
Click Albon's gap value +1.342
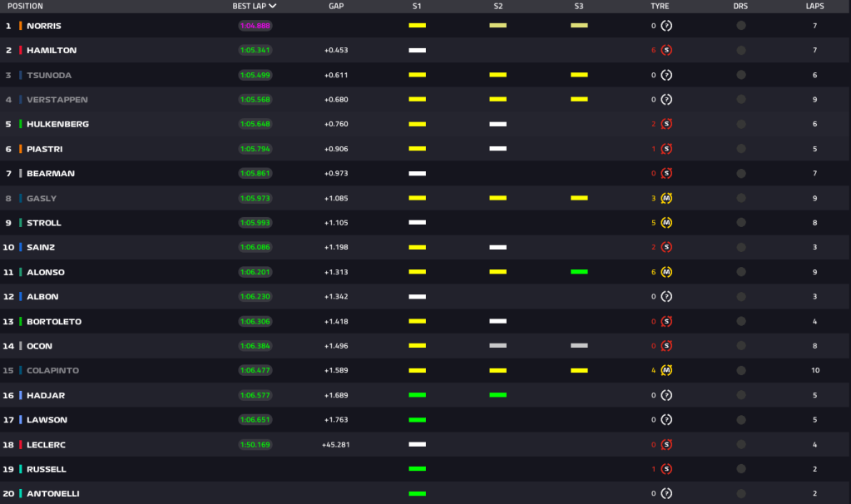click(336, 296)
